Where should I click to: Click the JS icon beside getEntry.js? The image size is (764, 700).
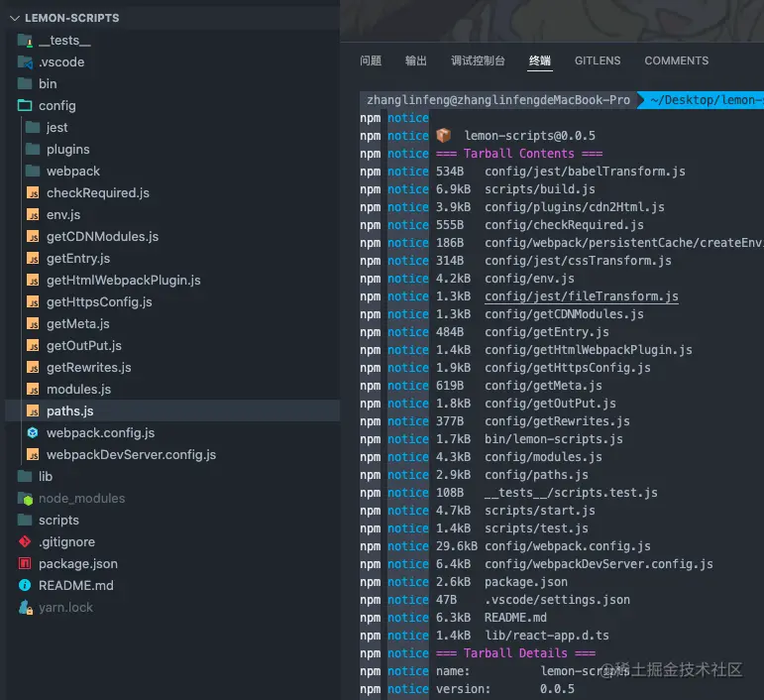coord(33,259)
